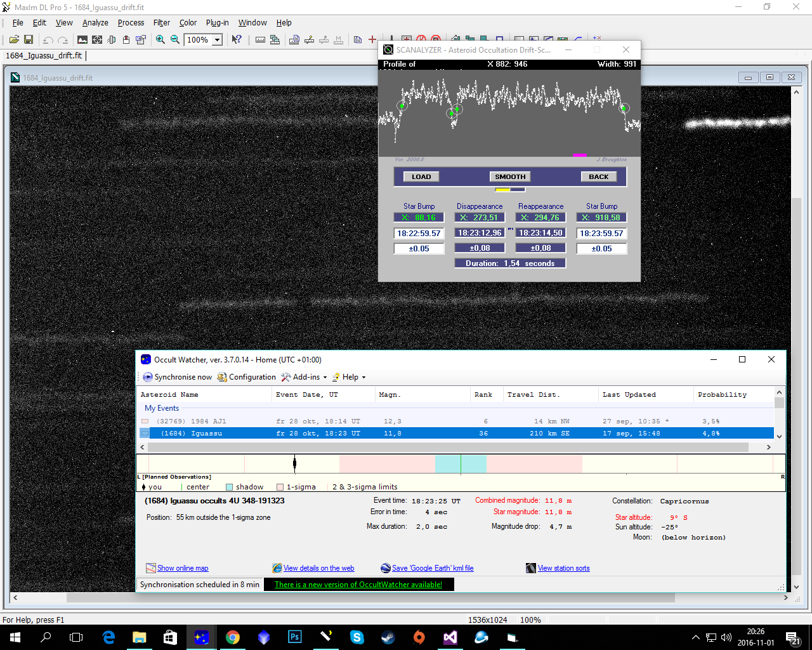The image size is (812, 650).
Task: Select the (1684) Iguassu event row
Action: click(456, 434)
